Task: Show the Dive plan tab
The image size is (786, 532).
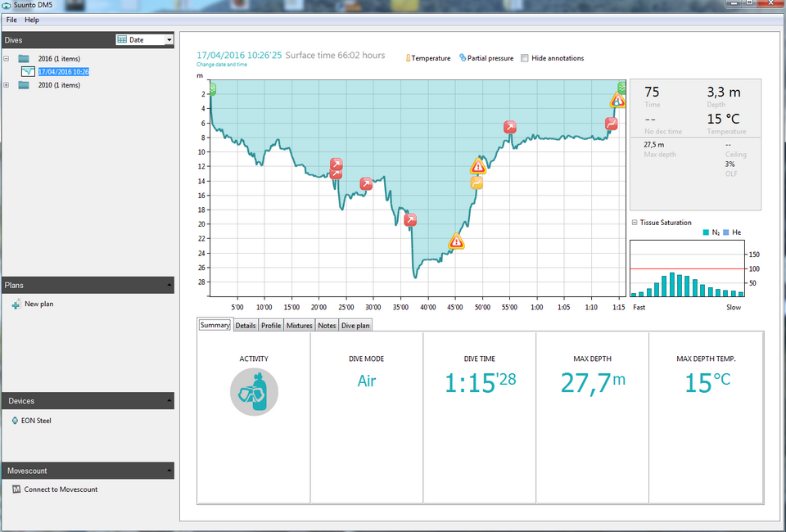Action: [x=355, y=326]
